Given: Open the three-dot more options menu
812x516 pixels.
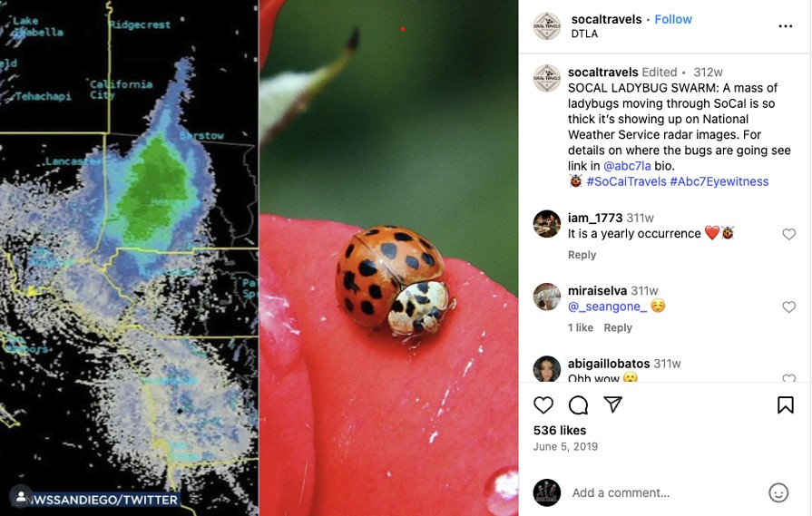Looking at the screenshot, I should (785, 26).
